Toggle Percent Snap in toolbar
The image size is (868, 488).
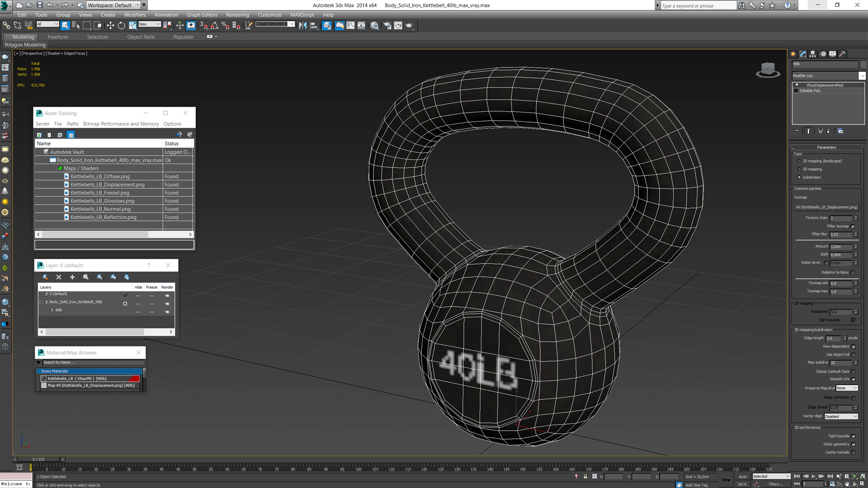pyautogui.click(x=225, y=25)
